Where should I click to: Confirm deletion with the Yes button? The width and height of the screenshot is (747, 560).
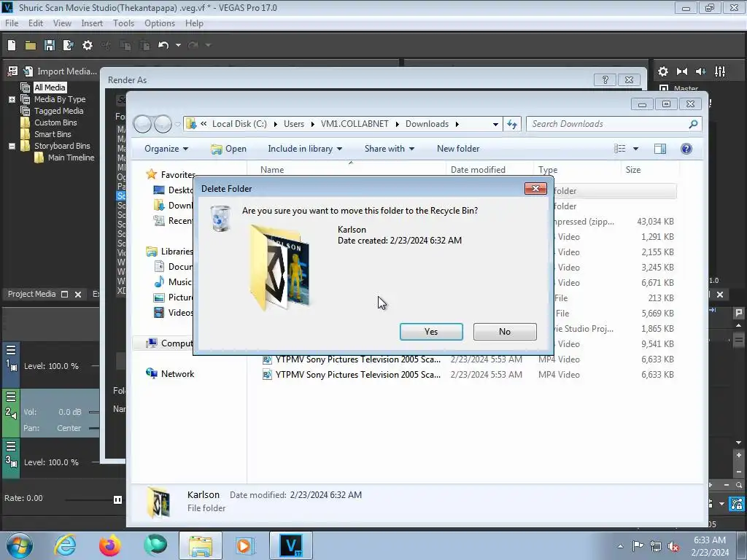tap(431, 332)
